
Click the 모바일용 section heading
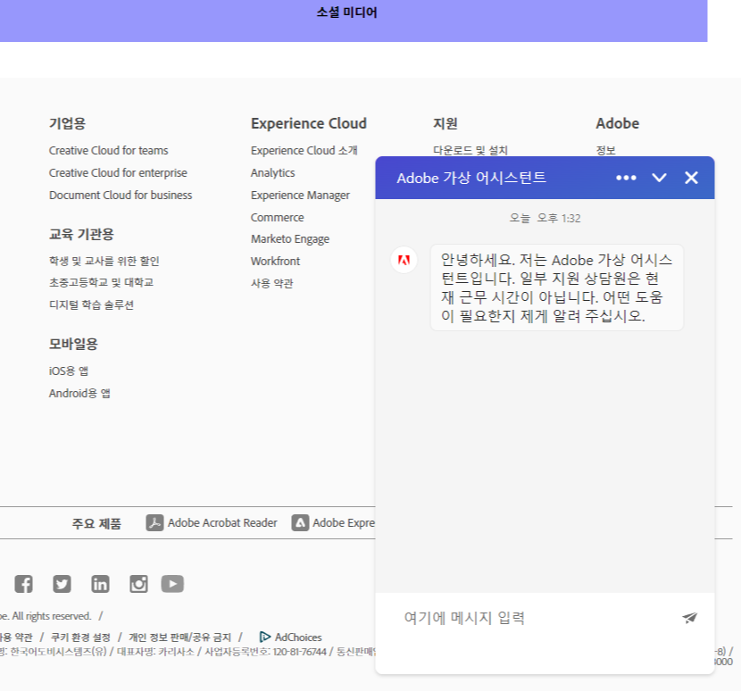tap(73, 344)
